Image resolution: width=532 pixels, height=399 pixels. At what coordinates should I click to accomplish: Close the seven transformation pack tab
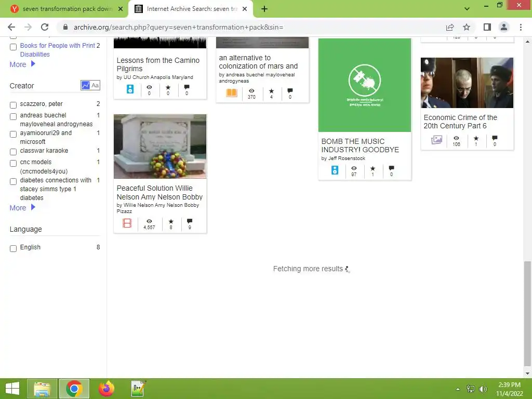pyautogui.click(x=121, y=9)
